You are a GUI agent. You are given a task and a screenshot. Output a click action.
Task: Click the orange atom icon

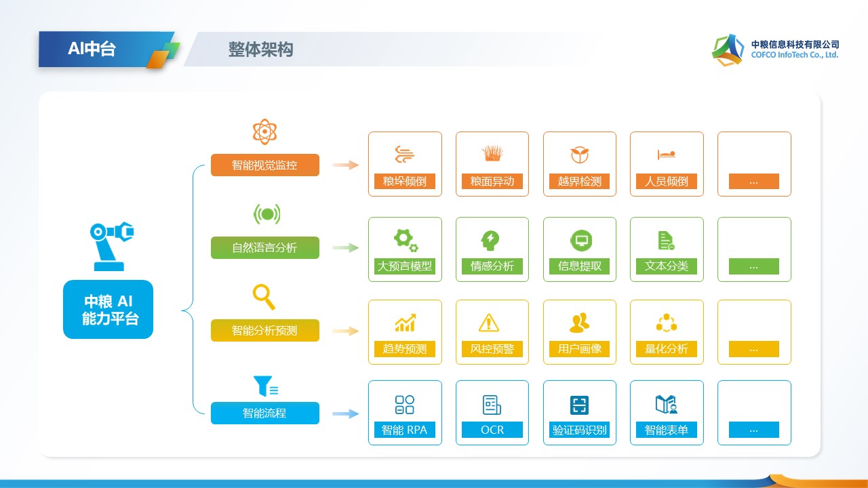264,131
